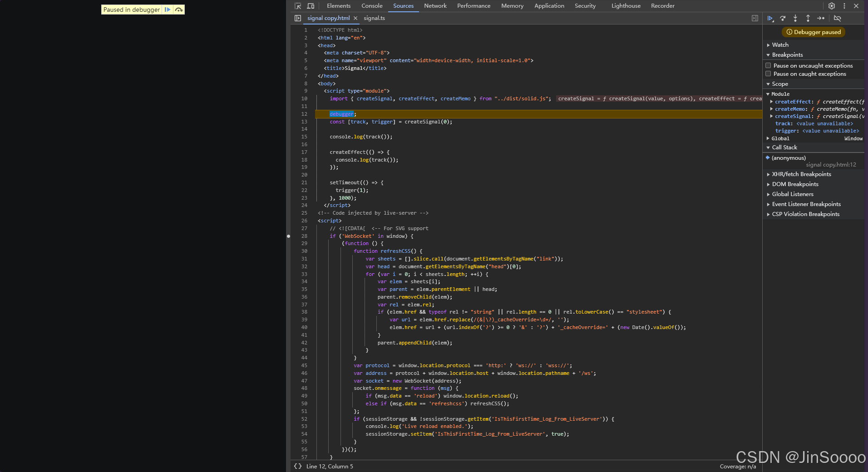
Task: Select the signal copy.html file tab
Action: 328,18
